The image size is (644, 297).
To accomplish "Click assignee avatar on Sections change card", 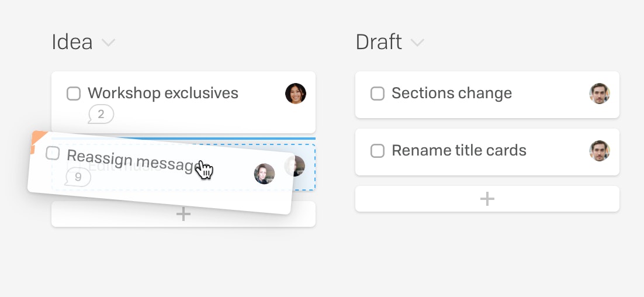I will (x=600, y=93).
